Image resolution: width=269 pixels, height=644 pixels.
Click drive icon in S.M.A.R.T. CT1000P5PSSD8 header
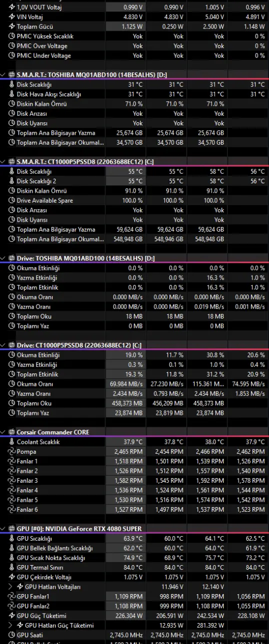click(11, 162)
